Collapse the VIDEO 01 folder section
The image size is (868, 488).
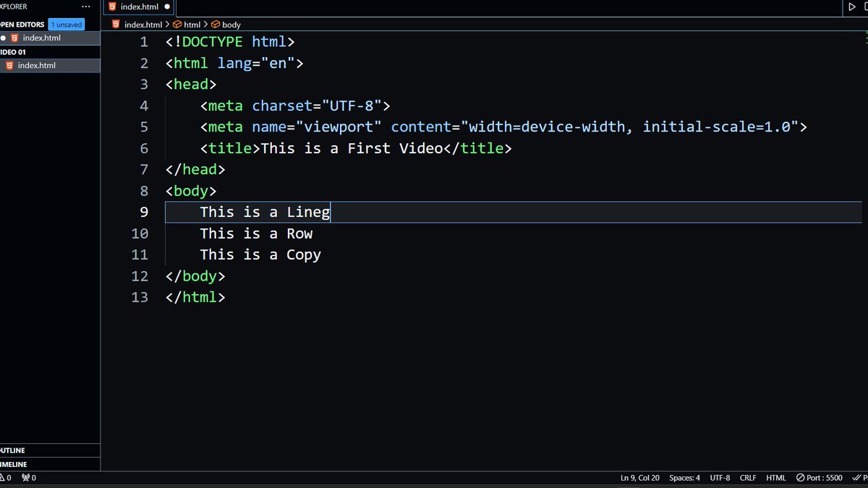(13, 52)
